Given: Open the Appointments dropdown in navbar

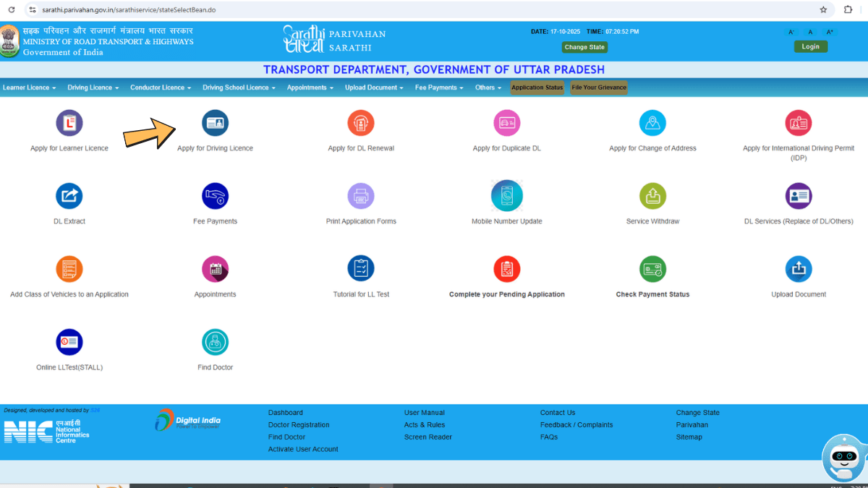Looking at the screenshot, I should point(310,87).
